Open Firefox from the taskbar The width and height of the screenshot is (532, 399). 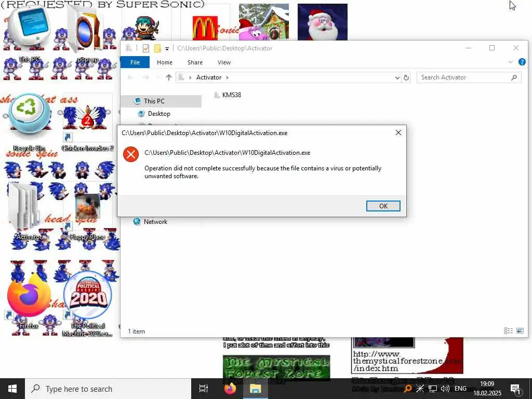pyautogui.click(x=230, y=389)
